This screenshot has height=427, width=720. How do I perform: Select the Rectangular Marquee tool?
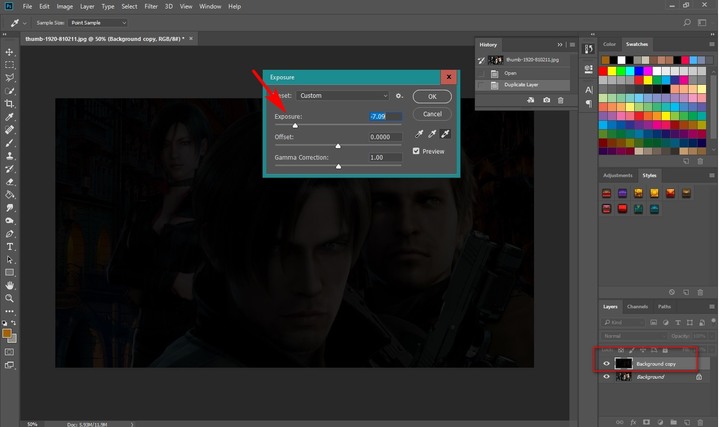(10, 65)
